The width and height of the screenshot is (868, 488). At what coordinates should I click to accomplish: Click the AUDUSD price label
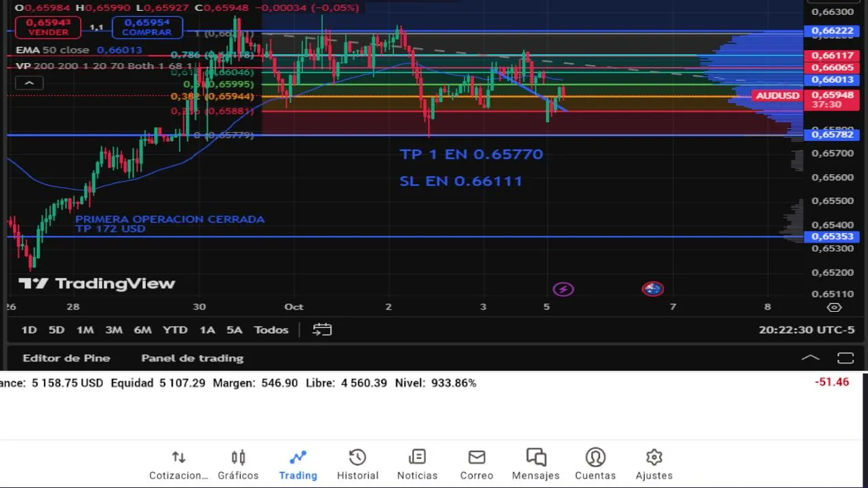(x=777, y=96)
